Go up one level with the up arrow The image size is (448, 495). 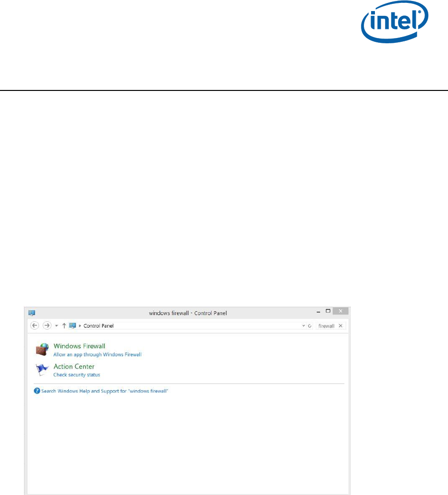tap(64, 326)
